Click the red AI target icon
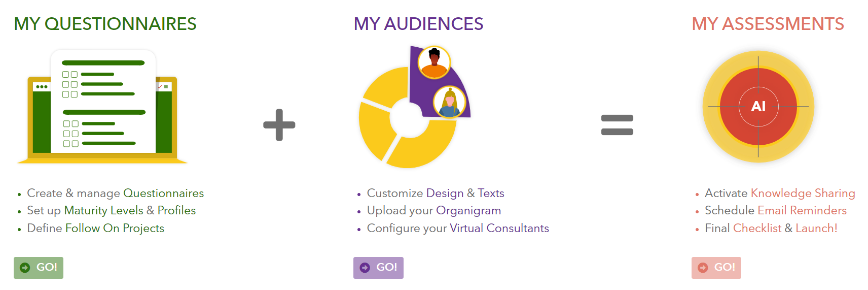868x290 pixels. coord(758,107)
